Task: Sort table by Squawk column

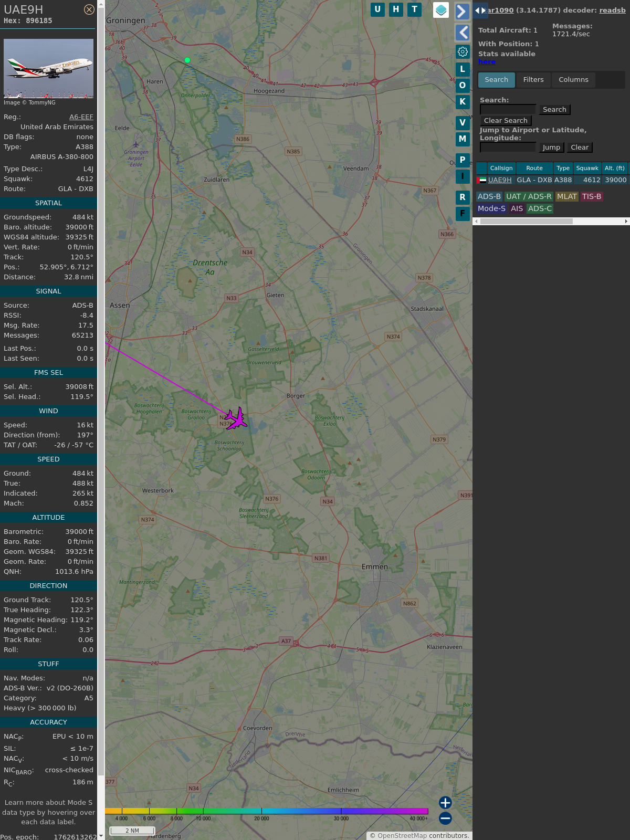Action: [x=587, y=168]
